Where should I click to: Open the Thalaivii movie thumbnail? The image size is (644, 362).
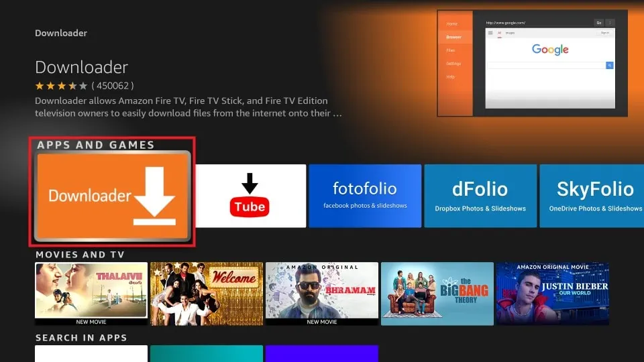point(91,294)
